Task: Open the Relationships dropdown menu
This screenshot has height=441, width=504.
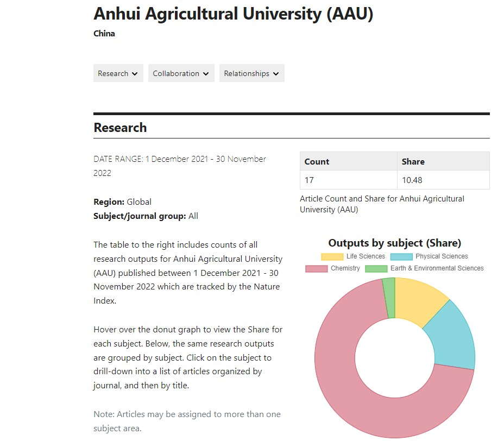Action: pyautogui.click(x=251, y=73)
